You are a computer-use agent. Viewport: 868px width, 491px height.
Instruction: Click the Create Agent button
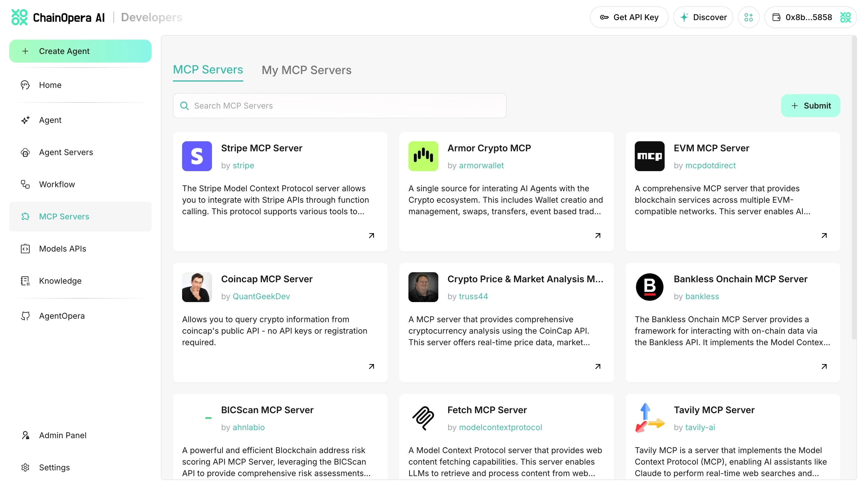[x=80, y=51]
